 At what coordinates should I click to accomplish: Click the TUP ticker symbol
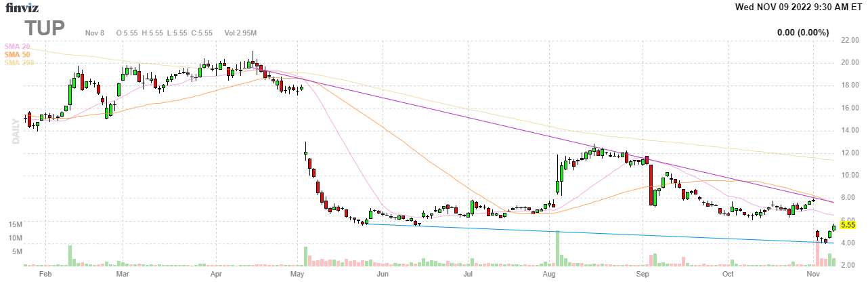[45, 28]
